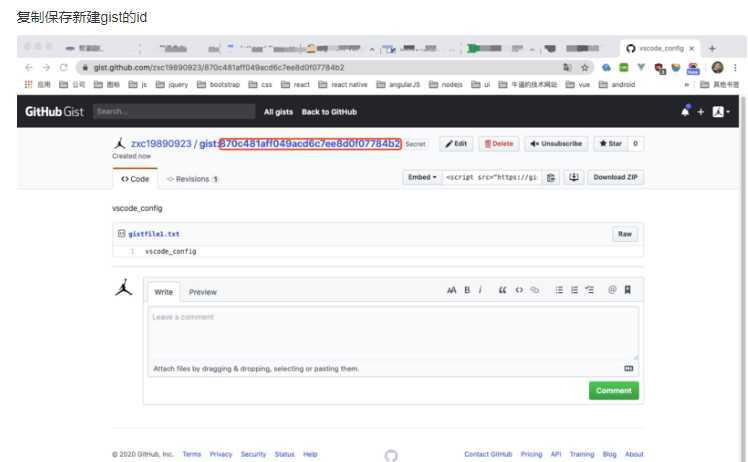This screenshot has height=462, width=748.
Task: Click the save to desktop icon
Action: (x=574, y=178)
